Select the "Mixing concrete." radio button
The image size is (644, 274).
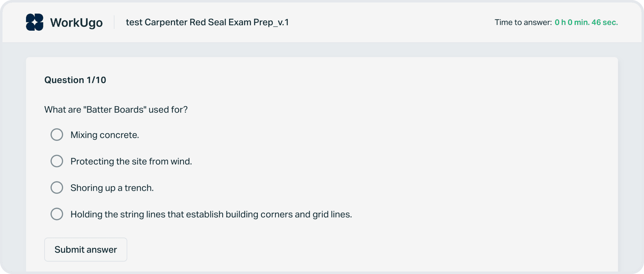point(57,135)
